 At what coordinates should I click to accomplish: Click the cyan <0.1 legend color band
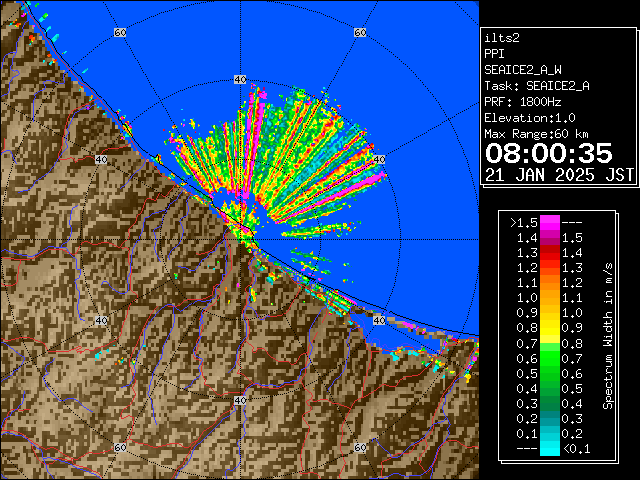(x=550, y=448)
